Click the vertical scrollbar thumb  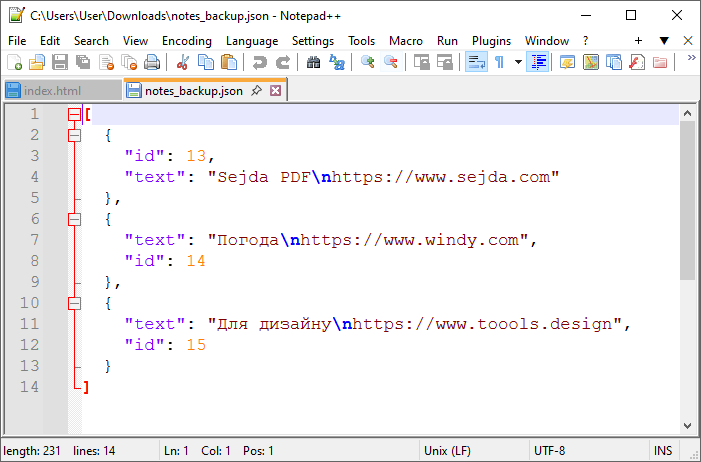687,200
